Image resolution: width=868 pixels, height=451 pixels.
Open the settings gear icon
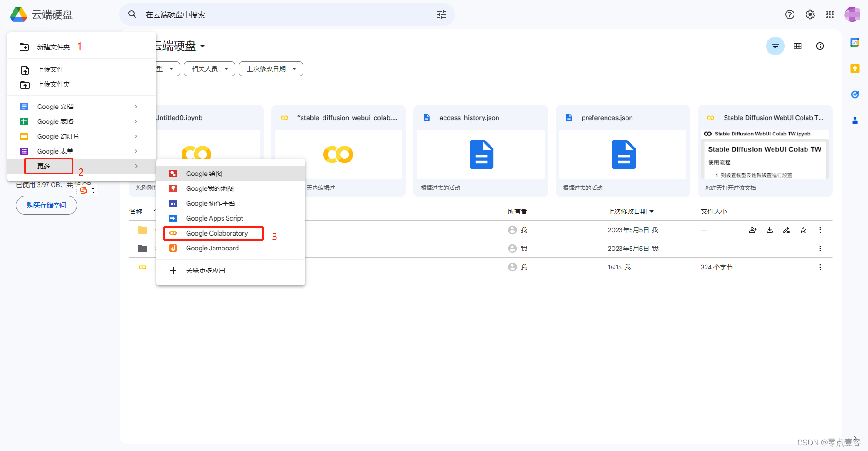(810, 14)
